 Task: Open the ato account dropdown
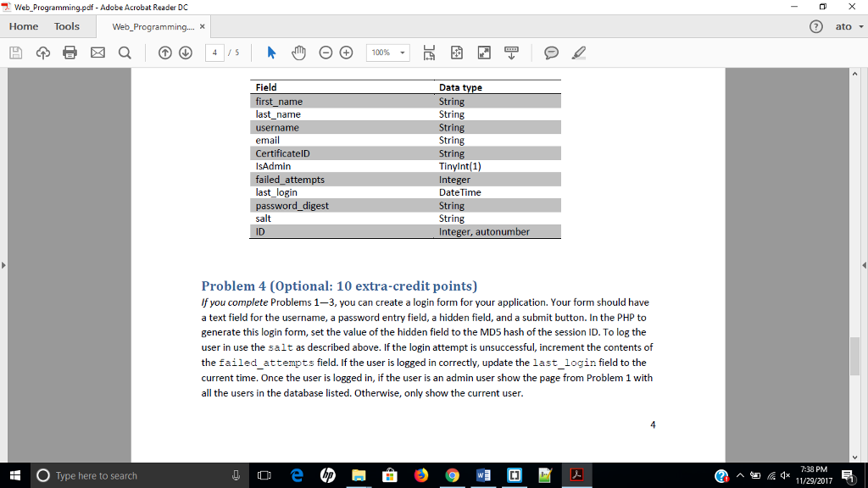849,26
